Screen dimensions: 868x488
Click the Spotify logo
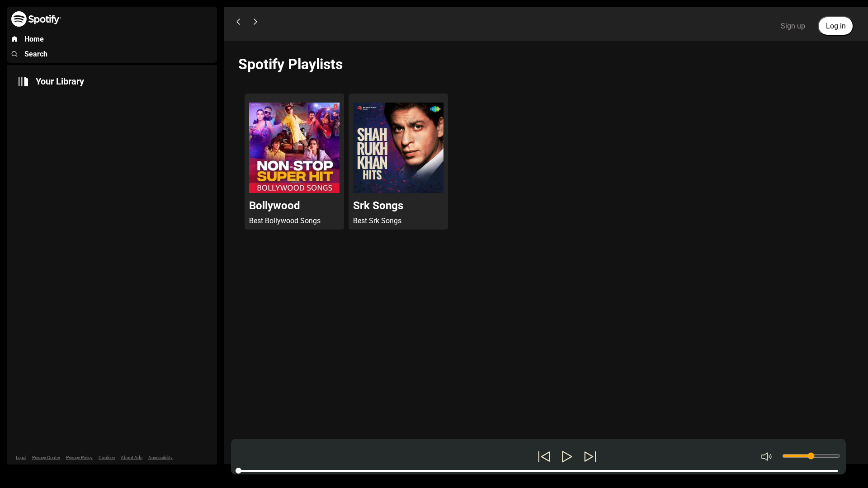36,19
